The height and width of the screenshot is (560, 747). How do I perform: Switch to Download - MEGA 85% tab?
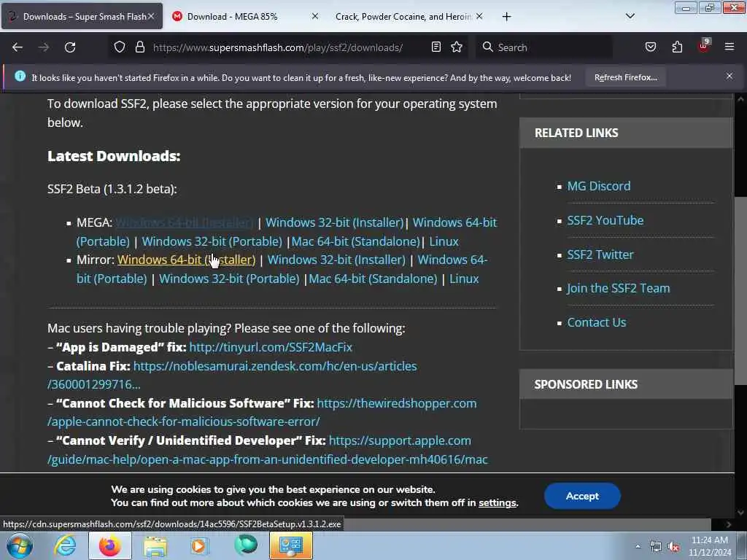245,16
